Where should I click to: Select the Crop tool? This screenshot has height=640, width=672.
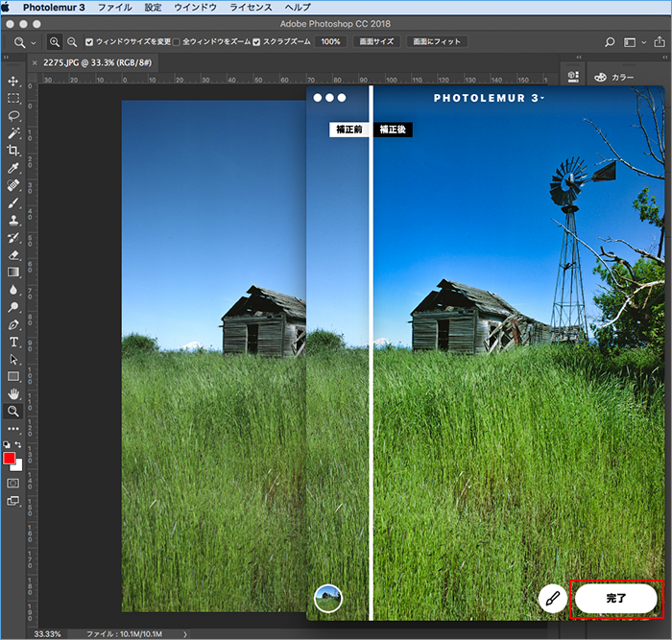(x=13, y=151)
